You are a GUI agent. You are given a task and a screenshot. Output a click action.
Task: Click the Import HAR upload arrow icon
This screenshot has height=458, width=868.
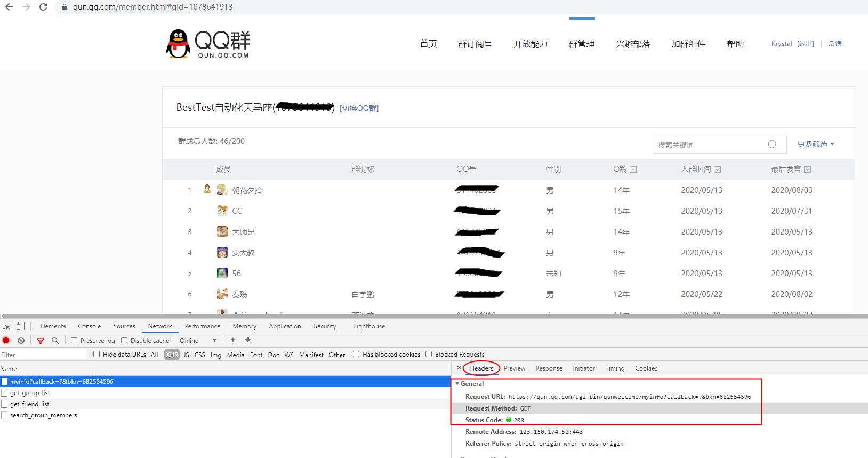(x=233, y=340)
